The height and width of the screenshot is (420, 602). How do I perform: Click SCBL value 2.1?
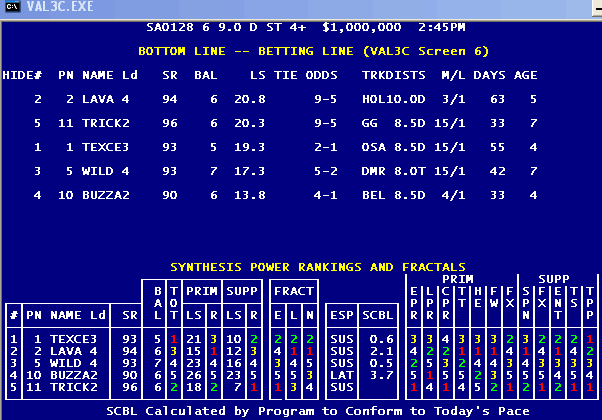click(x=382, y=351)
